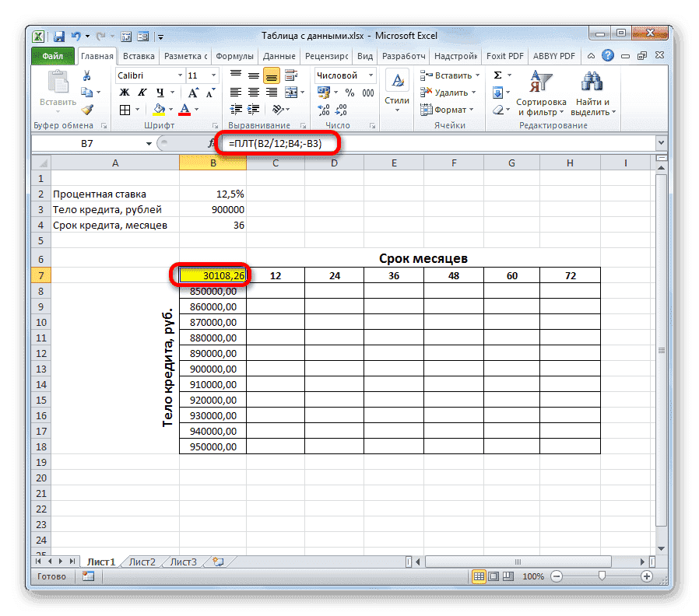699x616 pixels.
Task: Apply bold formatting with the Ж icon
Action: point(123,92)
